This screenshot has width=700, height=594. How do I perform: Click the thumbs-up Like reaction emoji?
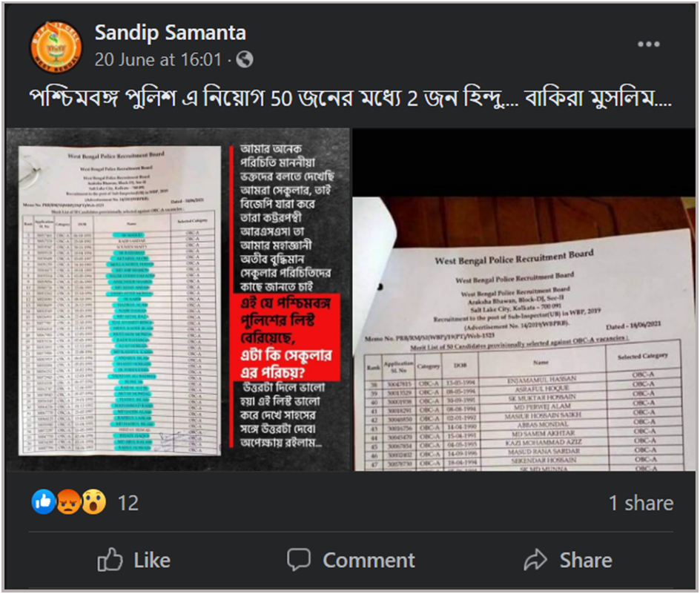43,502
